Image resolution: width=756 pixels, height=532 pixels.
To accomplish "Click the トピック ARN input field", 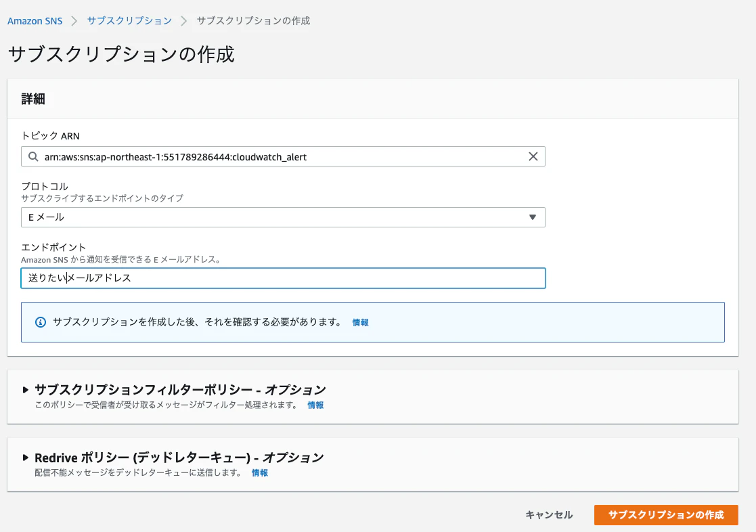I will point(283,156).
